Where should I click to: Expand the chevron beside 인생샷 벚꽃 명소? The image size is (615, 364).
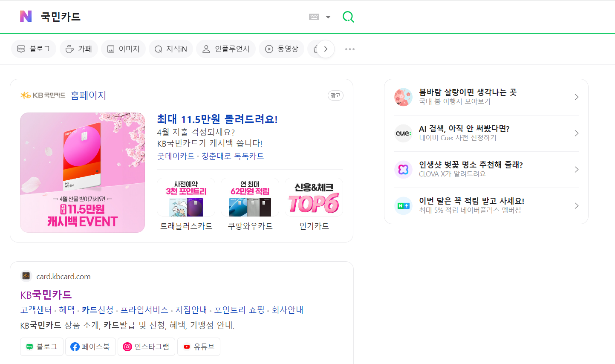click(576, 170)
